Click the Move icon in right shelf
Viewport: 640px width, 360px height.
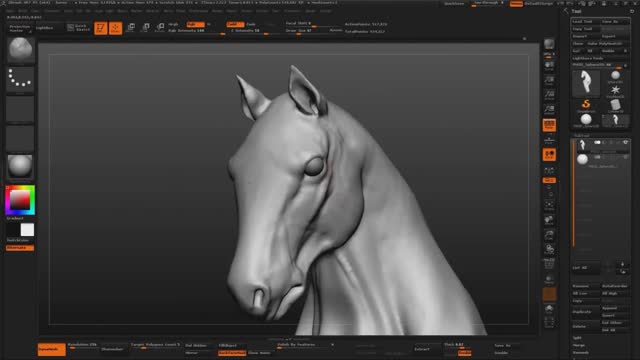coord(549,220)
